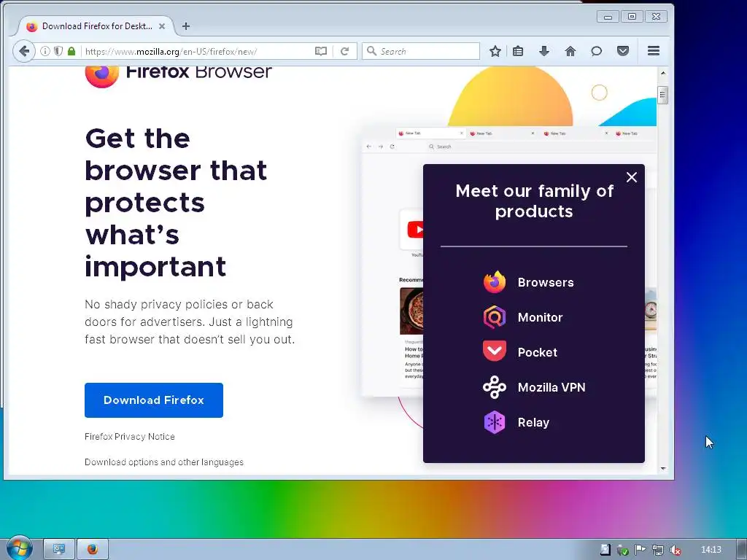Image resolution: width=747 pixels, height=560 pixels.
Task: Open Action Center flag tray icon
Action: click(x=640, y=550)
